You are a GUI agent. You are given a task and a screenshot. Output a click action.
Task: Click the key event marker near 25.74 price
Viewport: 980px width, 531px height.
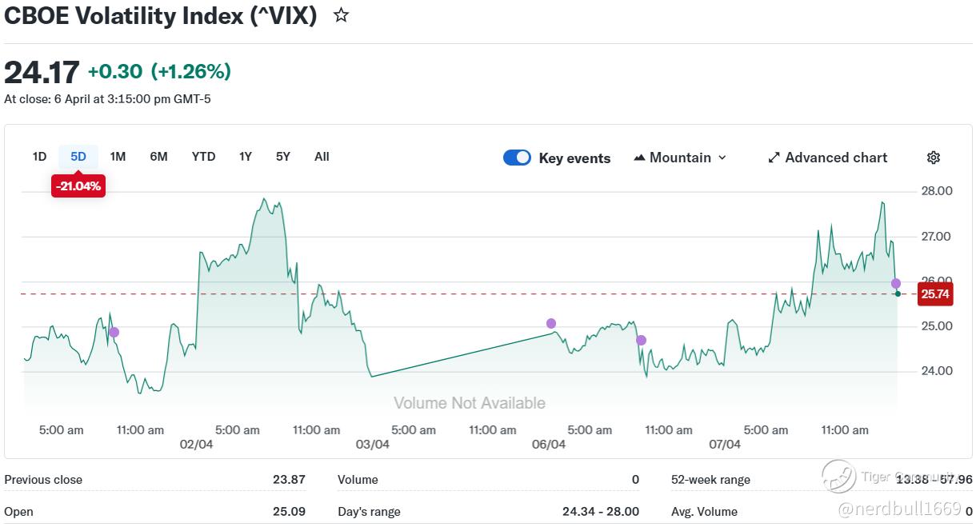pyautogui.click(x=896, y=283)
